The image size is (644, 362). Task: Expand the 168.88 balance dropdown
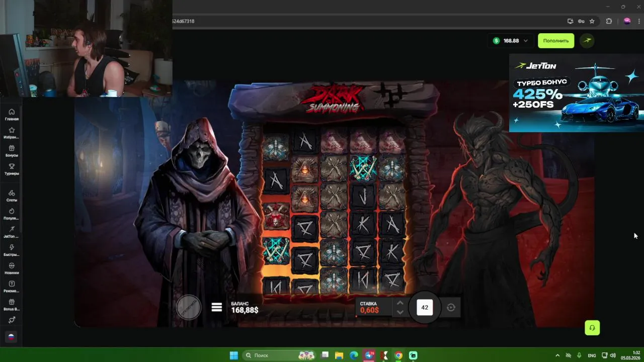pyautogui.click(x=511, y=41)
